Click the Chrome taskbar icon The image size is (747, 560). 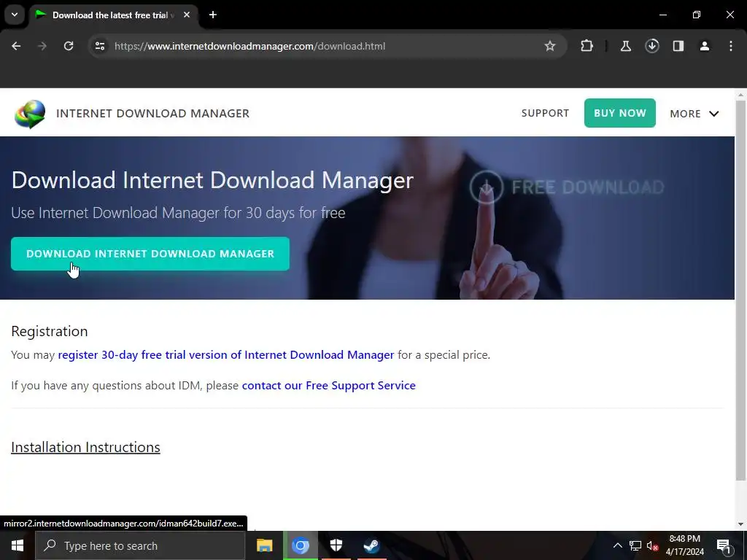(301, 545)
